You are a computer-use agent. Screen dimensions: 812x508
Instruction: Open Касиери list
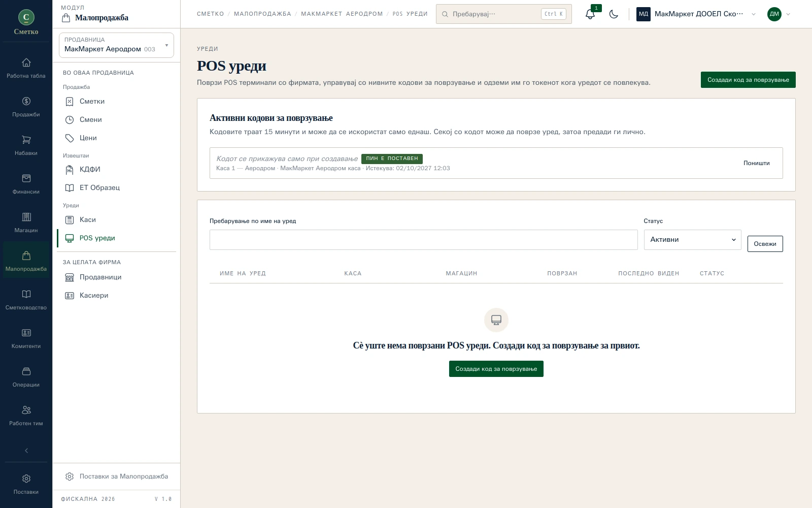coord(117,296)
